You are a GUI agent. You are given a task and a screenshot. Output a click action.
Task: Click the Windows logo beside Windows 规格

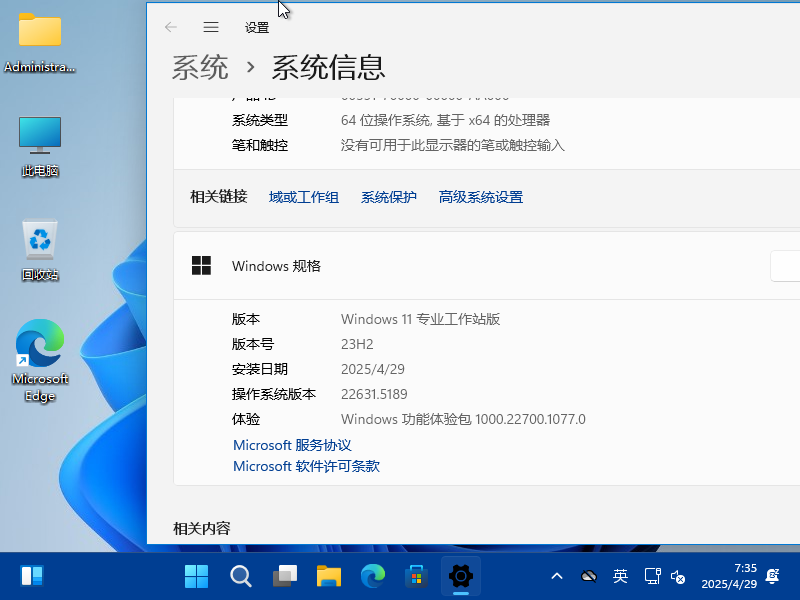201,265
